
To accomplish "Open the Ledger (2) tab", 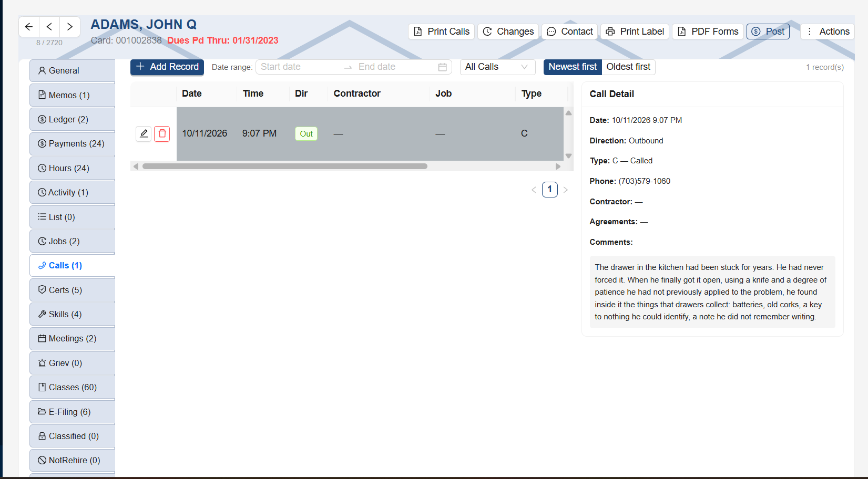I will click(x=72, y=119).
